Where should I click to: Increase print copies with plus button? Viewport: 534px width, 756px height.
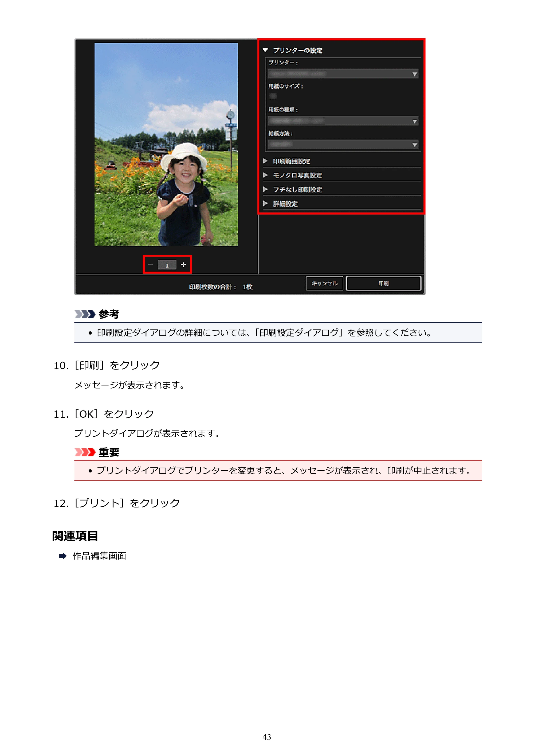(184, 265)
